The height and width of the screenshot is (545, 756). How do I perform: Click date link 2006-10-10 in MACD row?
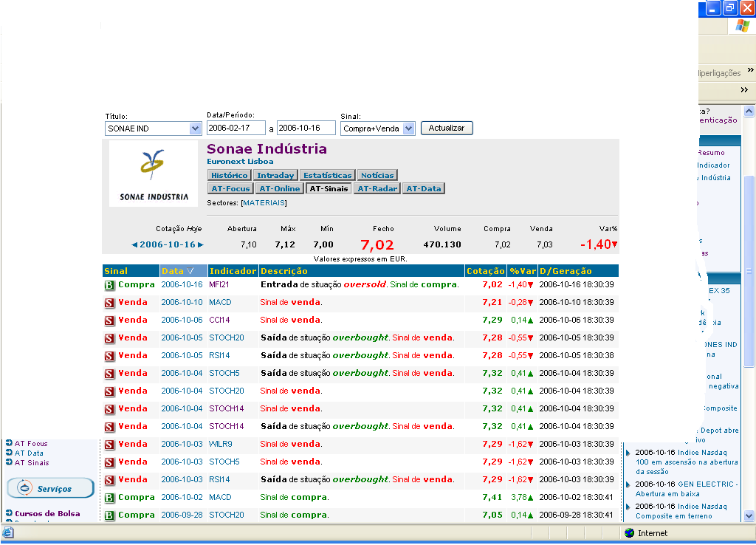click(182, 302)
